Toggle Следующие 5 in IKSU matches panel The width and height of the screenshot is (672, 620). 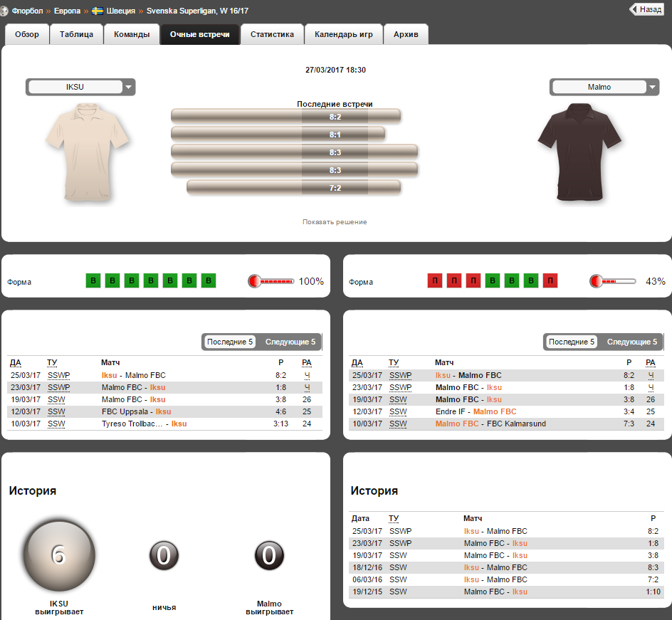pos(290,342)
